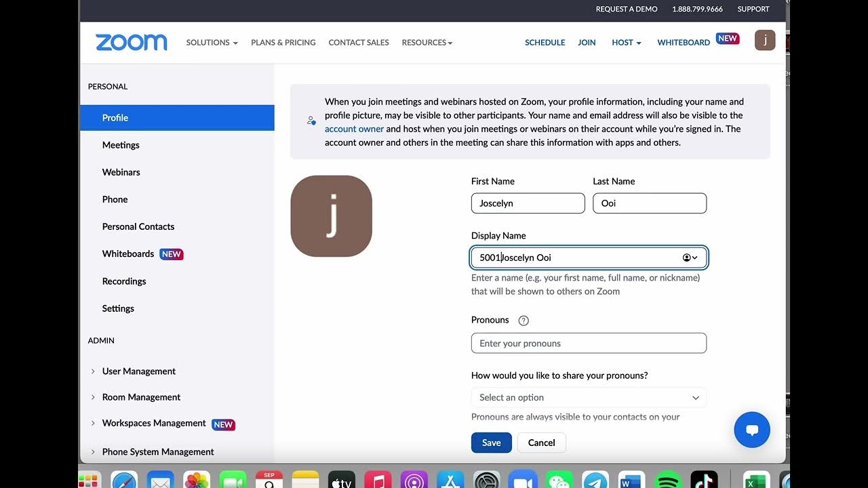
Task: Click the Zoom logo
Action: pos(132,42)
